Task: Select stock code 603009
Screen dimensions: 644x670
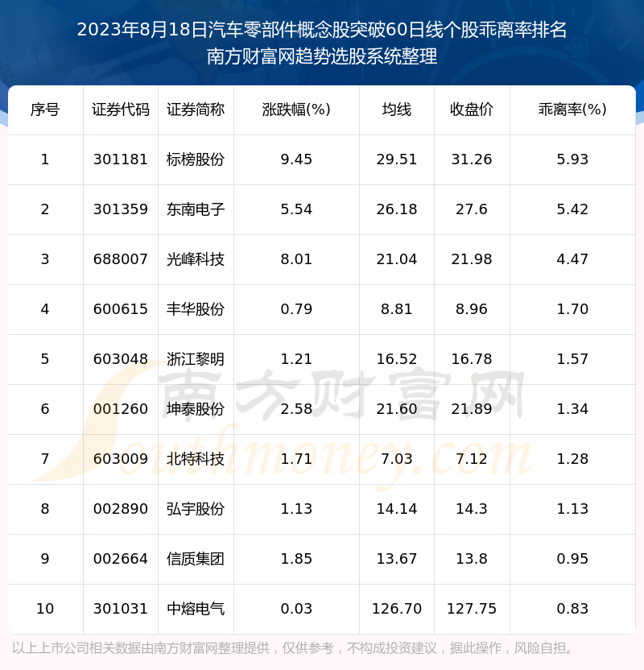Action: coord(121,459)
